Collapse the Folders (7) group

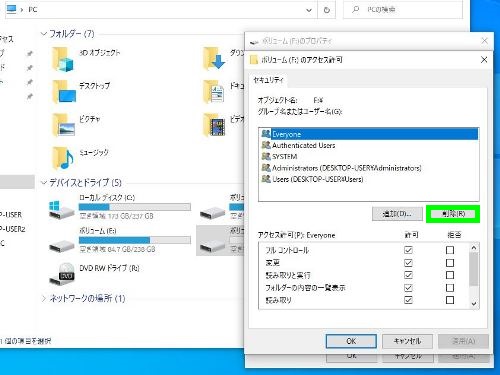(44, 34)
